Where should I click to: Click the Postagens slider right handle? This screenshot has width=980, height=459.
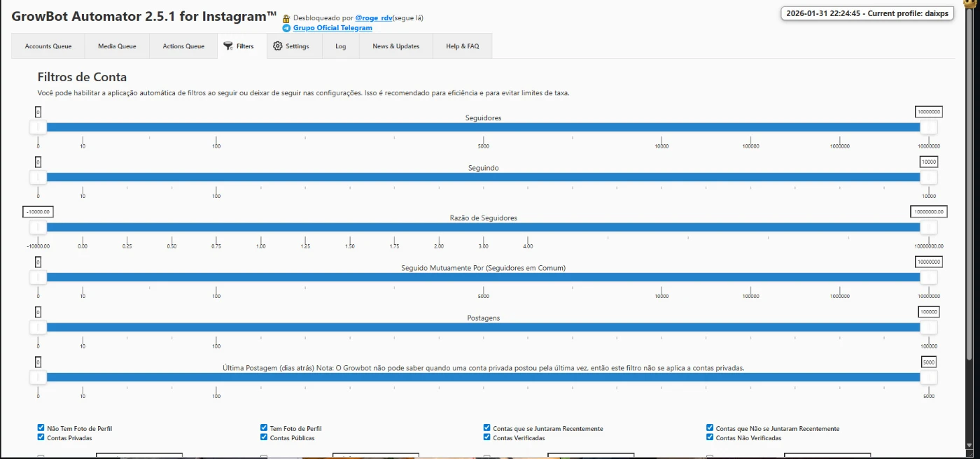pyautogui.click(x=929, y=327)
